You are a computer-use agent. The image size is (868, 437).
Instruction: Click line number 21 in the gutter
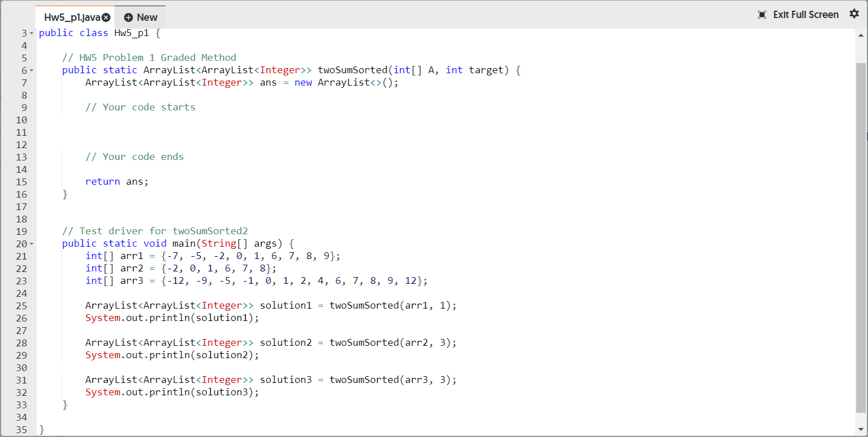(21, 256)
